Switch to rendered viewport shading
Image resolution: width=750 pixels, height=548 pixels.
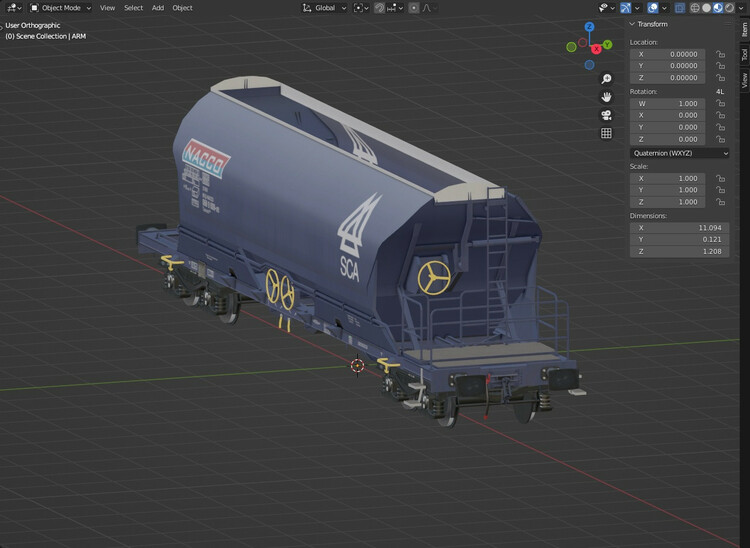point(729,8)
